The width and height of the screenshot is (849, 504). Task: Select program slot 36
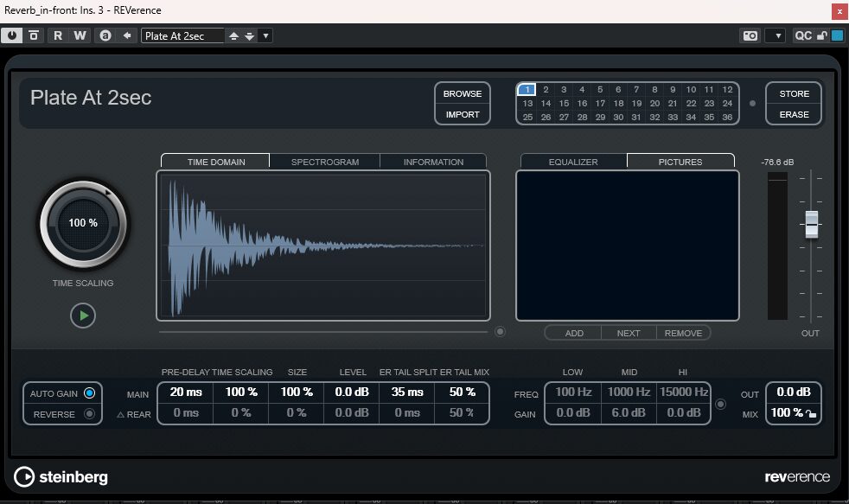click(x=727, y=117)
